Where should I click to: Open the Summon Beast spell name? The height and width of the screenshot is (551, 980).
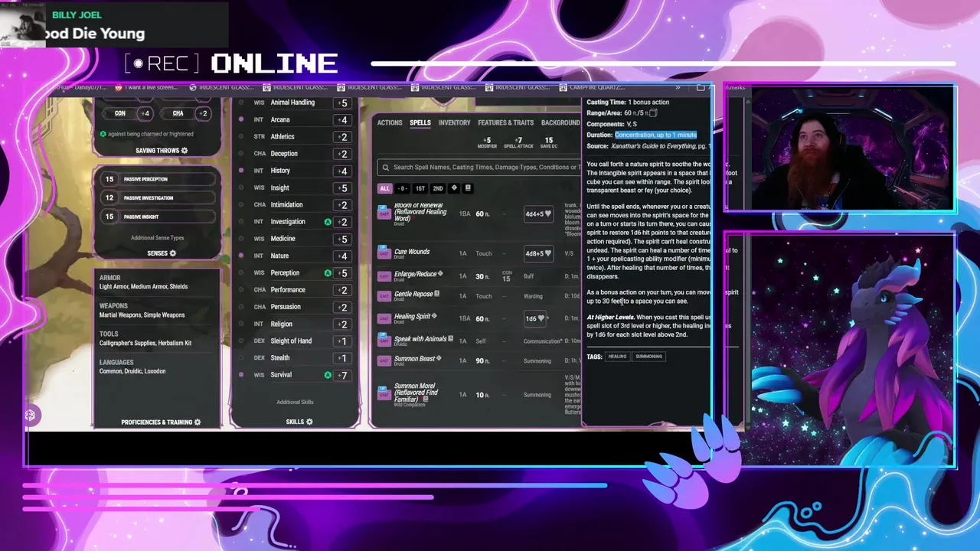tap(414, 358)
